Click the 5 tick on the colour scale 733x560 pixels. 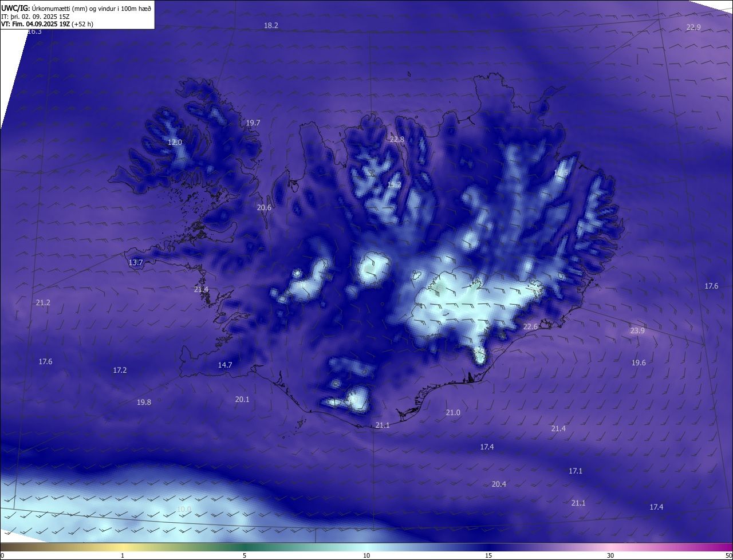tap(245, 556)
